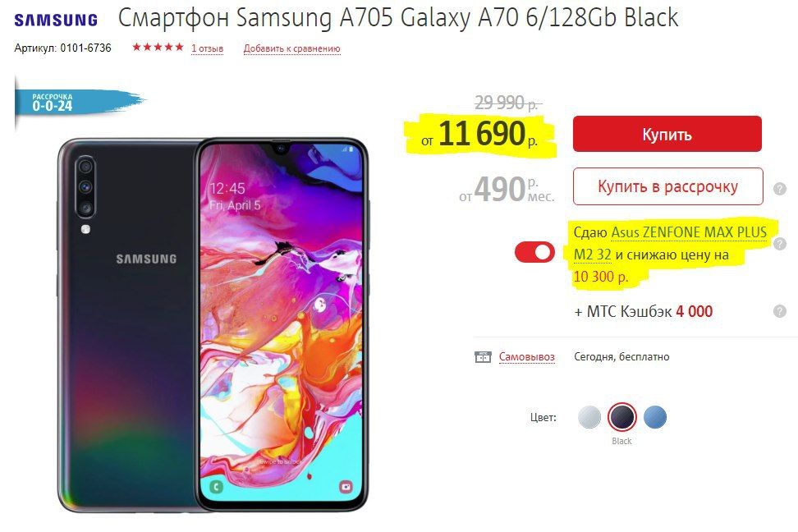Open Asus ZENFONE MAX PLUS M2 32 link
The width and height of the screenshot is (798, 532).
tap(670, 243)
